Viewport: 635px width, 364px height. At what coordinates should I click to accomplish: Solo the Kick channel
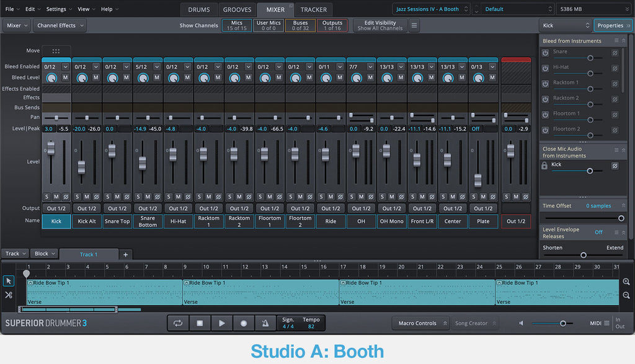(x=47, y=197)
